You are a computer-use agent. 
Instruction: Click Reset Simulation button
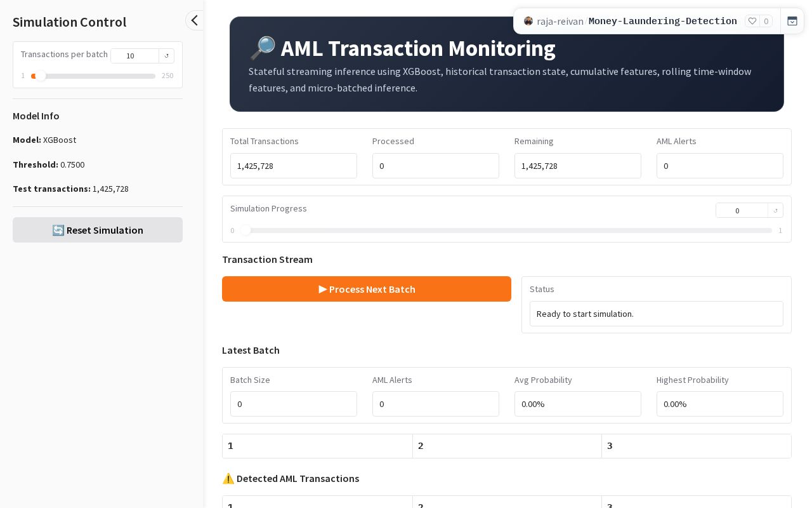pos(98,230)
